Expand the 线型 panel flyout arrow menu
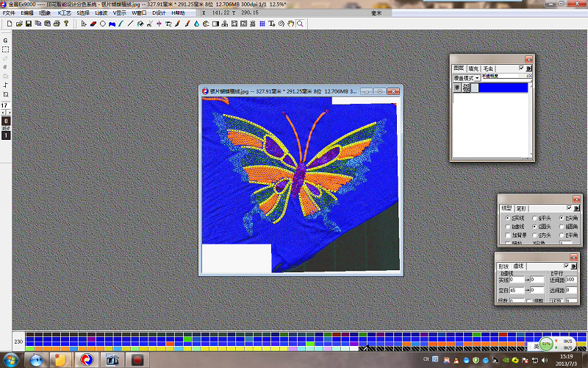Viewport: 588px width, 368px height. coord(575,208)
